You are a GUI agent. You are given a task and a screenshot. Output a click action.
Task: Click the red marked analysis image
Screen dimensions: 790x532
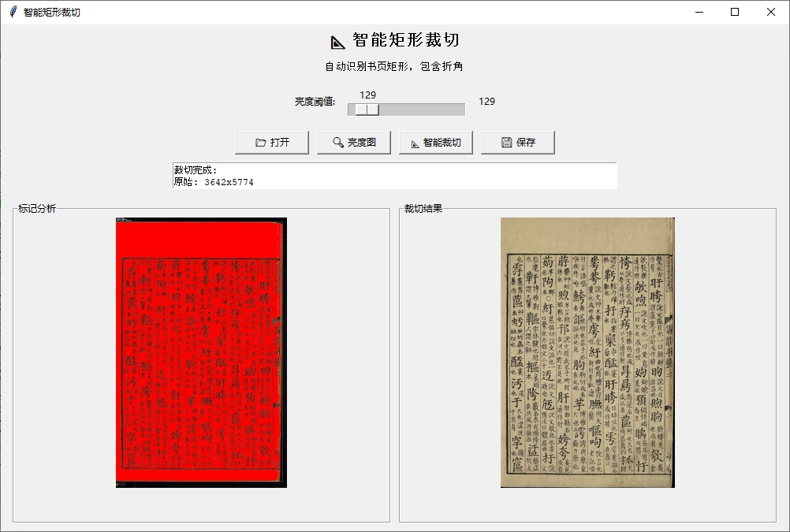click(x=200, y=351)
